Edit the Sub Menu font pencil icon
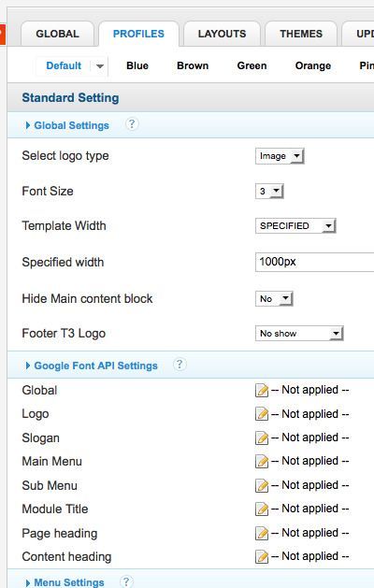The width and height of the screenshot is (374, 588). pyautogui.click(x=262, y=485)
